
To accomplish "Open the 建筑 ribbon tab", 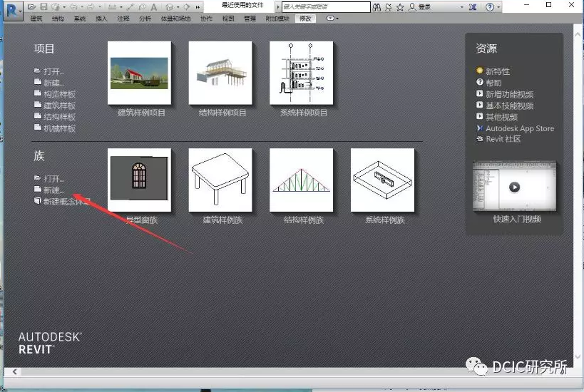I will pos(36,19).
